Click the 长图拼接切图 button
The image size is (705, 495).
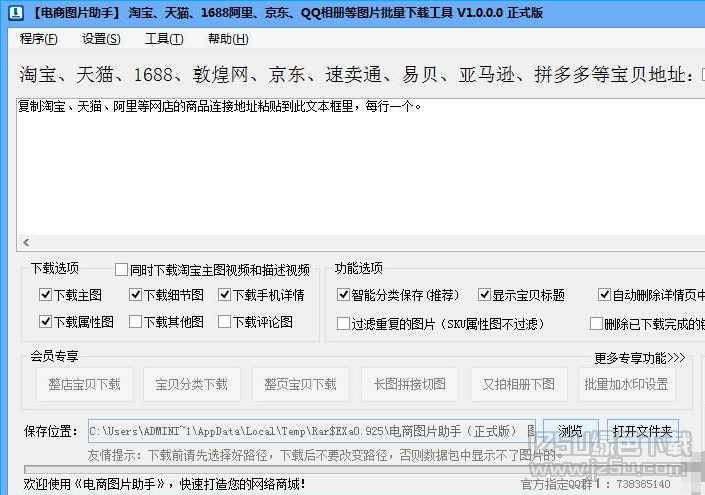410,384
